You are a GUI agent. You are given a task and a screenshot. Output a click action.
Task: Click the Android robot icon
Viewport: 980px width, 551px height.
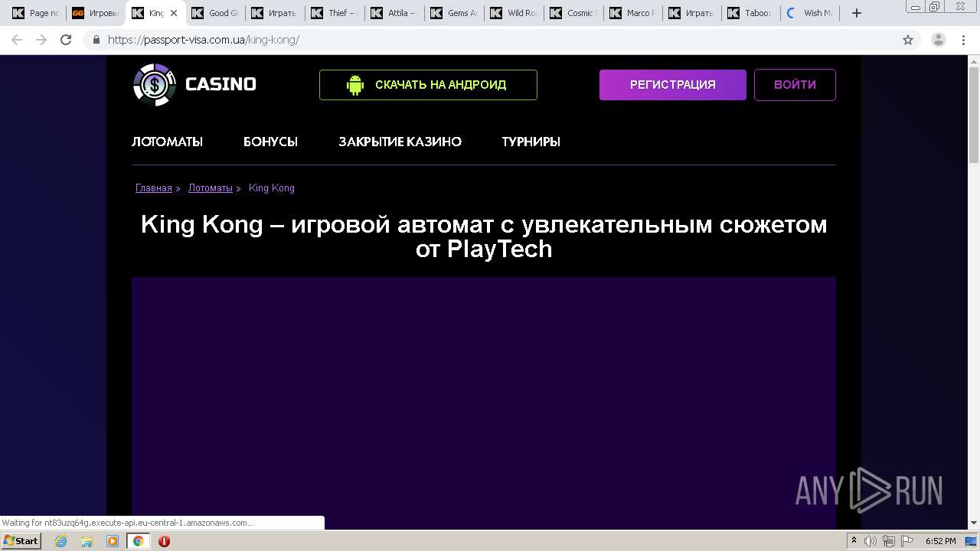click(x=354, y=85)
